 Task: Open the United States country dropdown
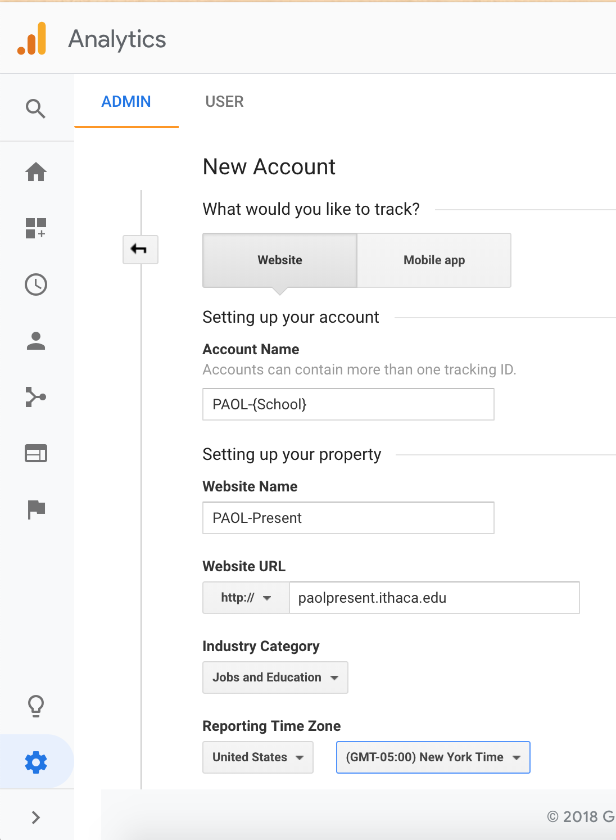(257, 757)
